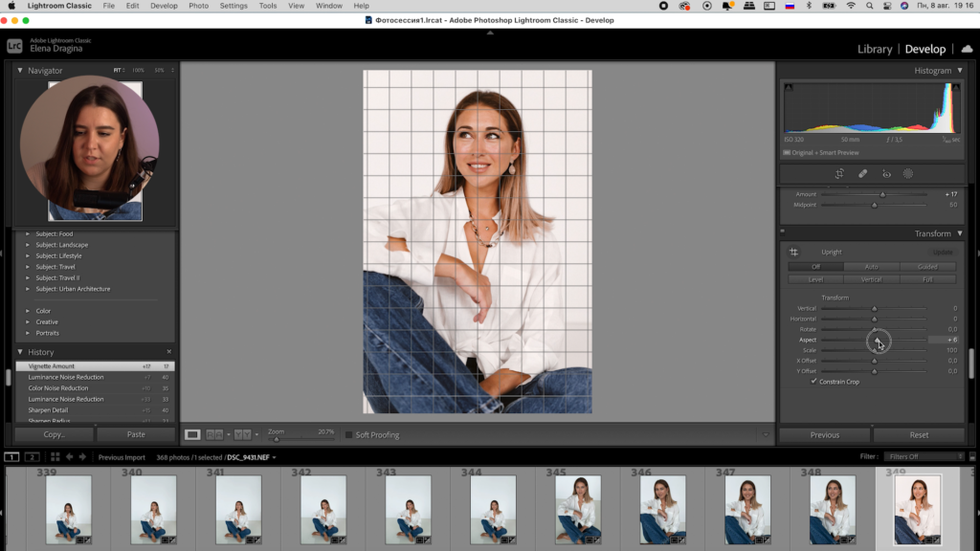Uncheck the Constrain Crop checkbox
Screen dimensions: 980x551
(814, 382)
